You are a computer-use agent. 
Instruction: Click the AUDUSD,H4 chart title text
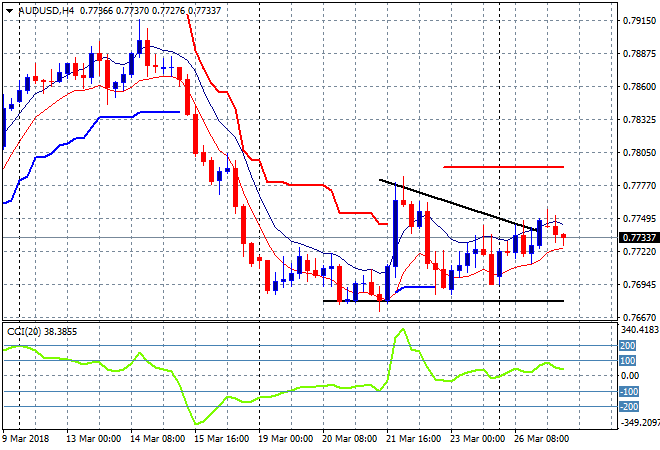[x=47, y=11]
